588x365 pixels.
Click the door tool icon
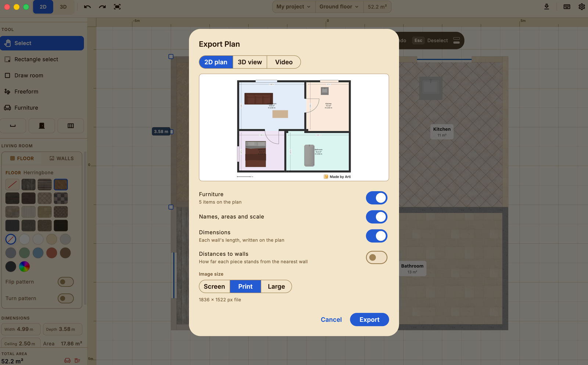pos(42,126)
